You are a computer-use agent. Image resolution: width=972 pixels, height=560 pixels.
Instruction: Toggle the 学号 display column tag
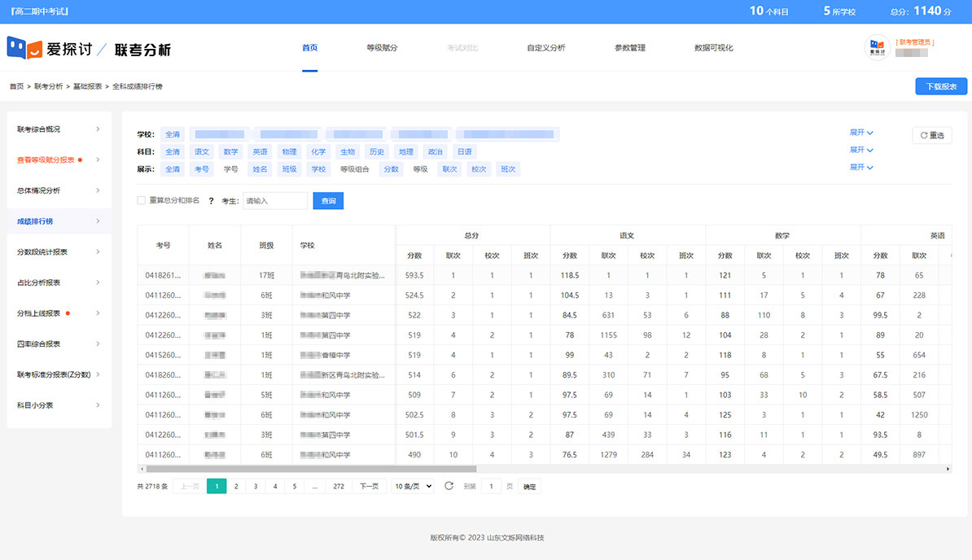(x=230, y=169)
